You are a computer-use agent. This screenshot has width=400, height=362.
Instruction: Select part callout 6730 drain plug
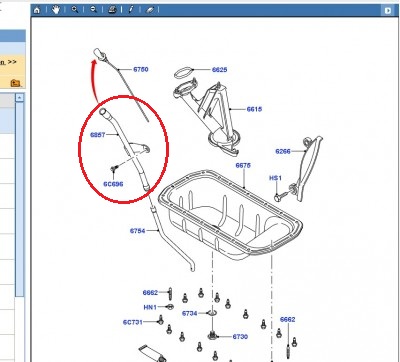(240, 337)
